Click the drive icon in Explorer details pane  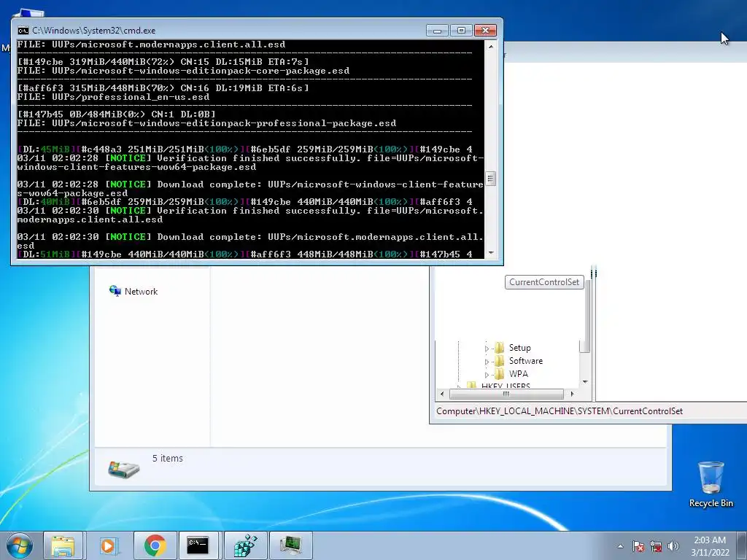(x=123, y=469)
